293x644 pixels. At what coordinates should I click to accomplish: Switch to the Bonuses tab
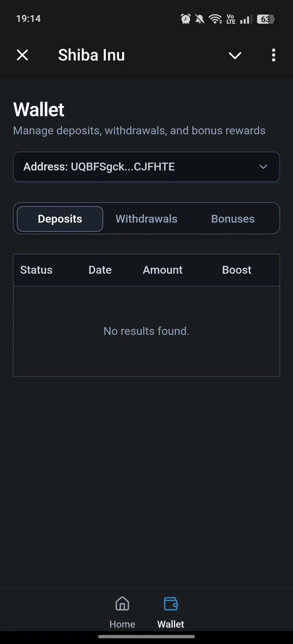coord(233,219)
